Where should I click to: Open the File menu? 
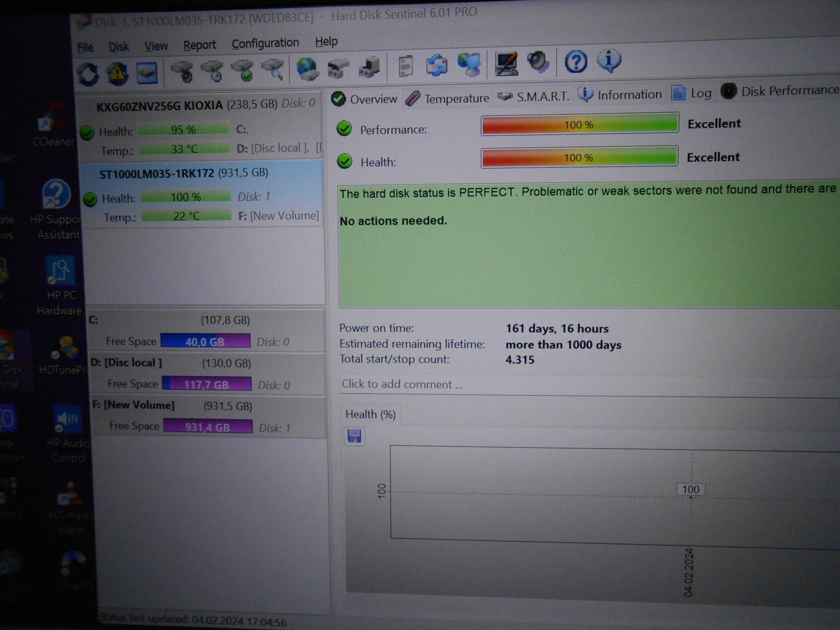[85, 47]
